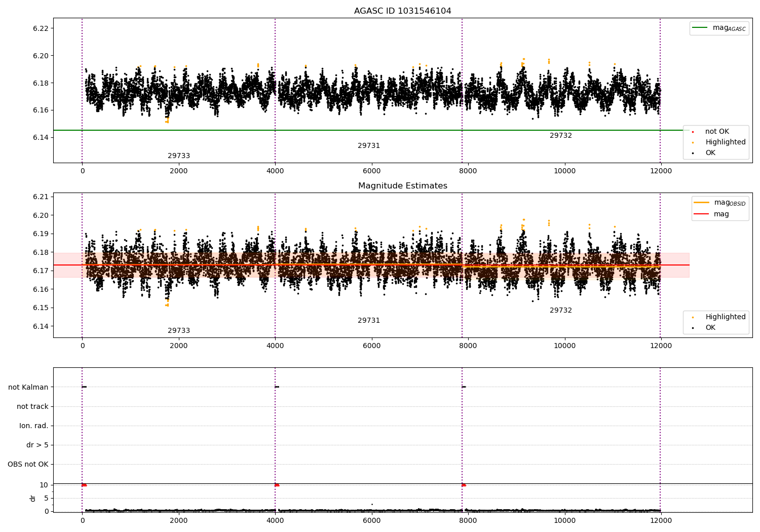Click the 6.15 tick on the middle plot
This screenshot has width=760, height=532.
41,308
